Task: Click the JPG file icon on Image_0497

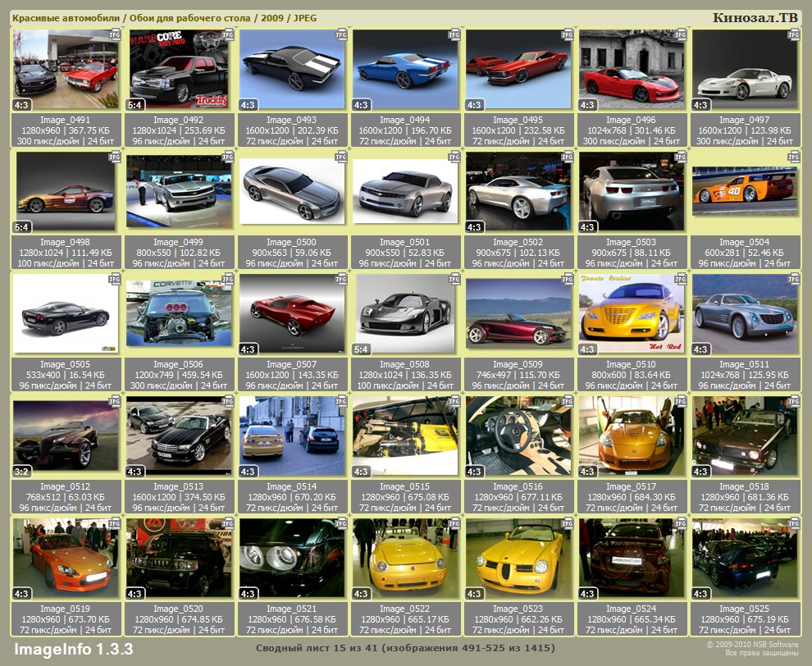Action: click(793, 35)
